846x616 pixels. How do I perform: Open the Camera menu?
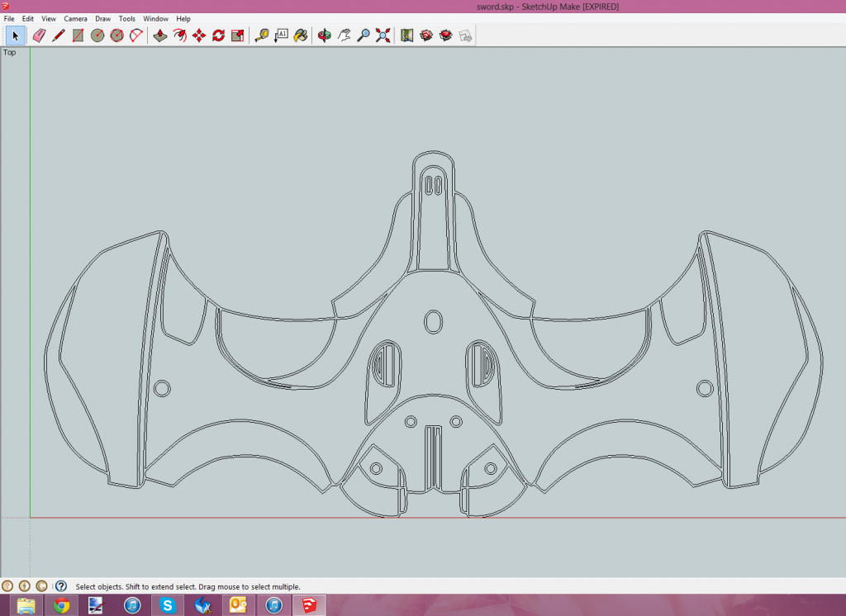(x=75, y=18)
